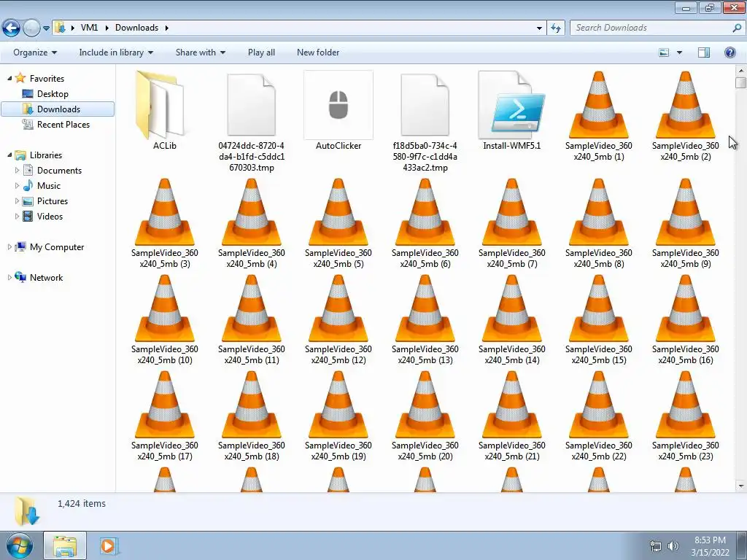The image size is (747, 560).
Task: Expand the Videos library node
Action: [x=18, y=216]
